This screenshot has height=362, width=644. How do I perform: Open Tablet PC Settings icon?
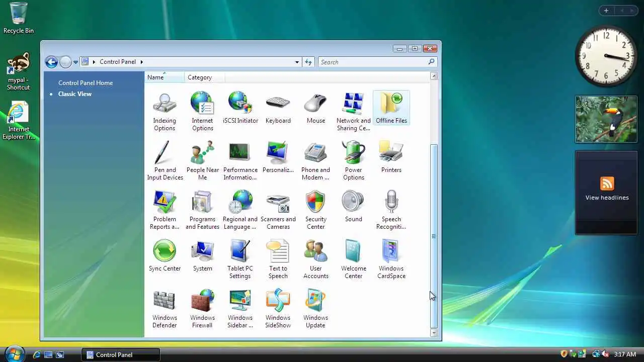click(x=240, y=259)
